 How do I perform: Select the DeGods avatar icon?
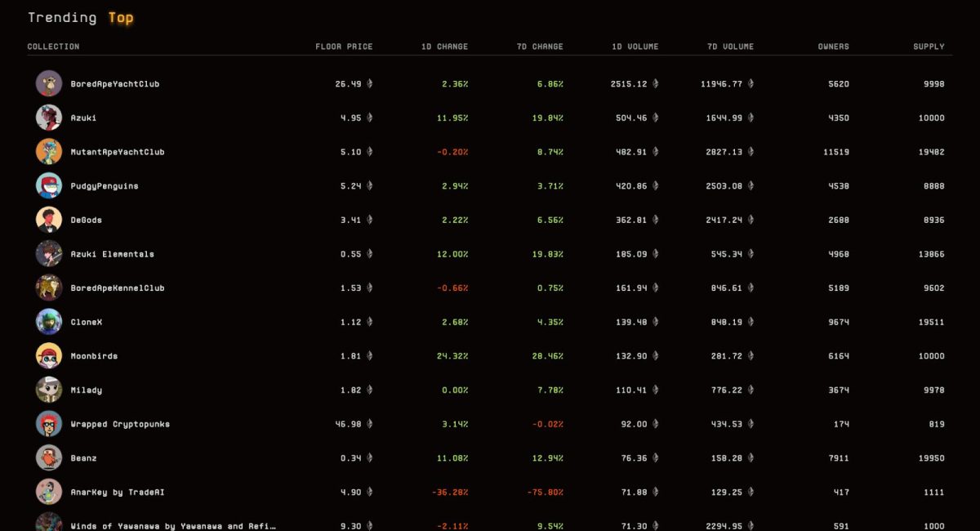coord(49,220)
